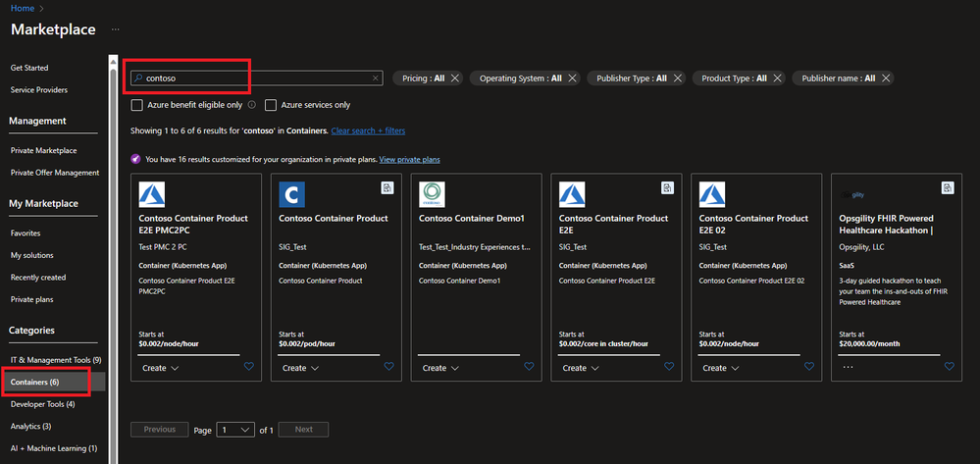This screenshot has height=464, width=980.
Task: Remove the Publisher name filter chip
Action: [886, 78]
